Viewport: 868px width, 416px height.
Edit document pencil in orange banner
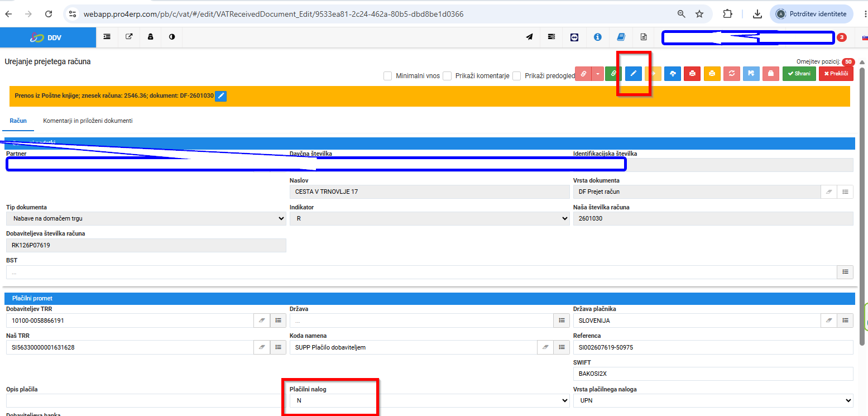click(x=221, y=96)
